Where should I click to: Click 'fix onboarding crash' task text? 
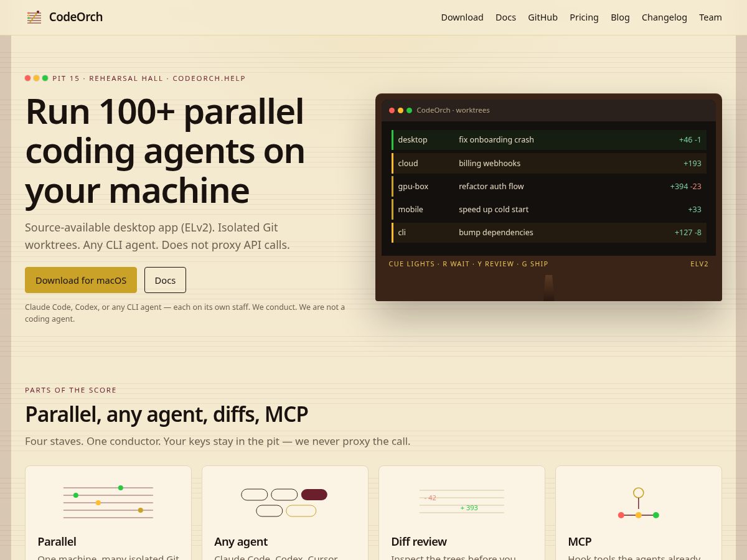coord(496,140)
